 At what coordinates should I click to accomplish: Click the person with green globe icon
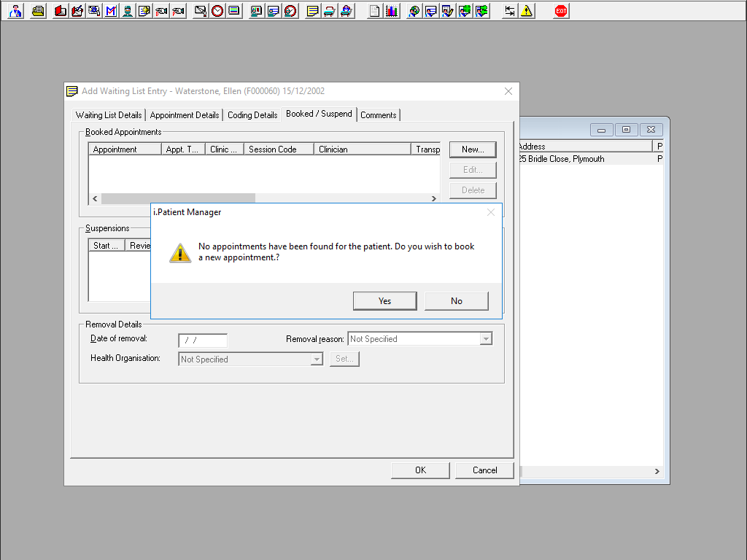pyautogui.click(x=465, y=10)
